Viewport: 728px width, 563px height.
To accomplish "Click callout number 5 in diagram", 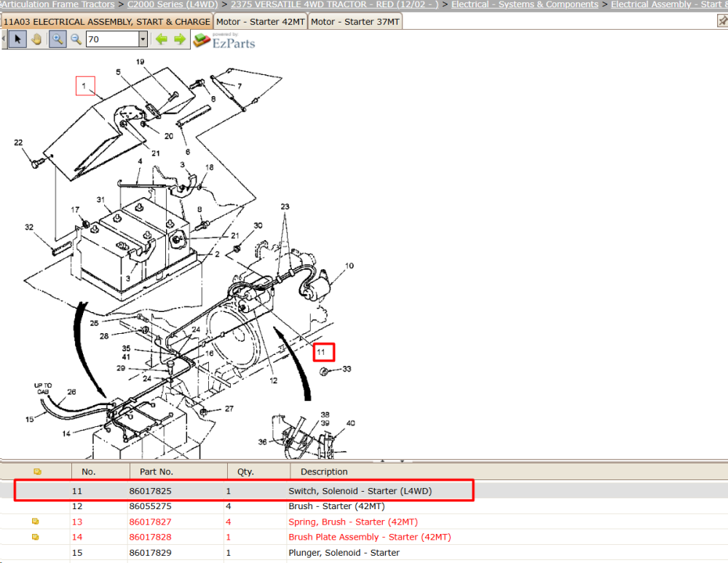I will (x=118, y=72).
